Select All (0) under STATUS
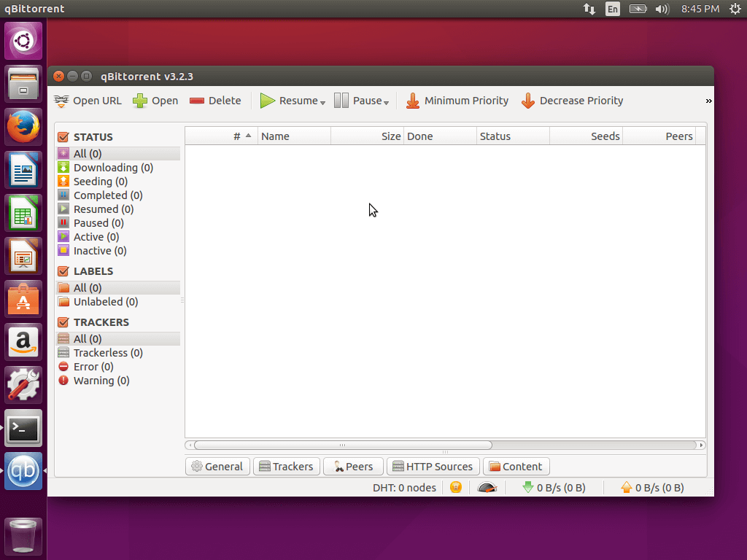 click(x=117, y=153)
